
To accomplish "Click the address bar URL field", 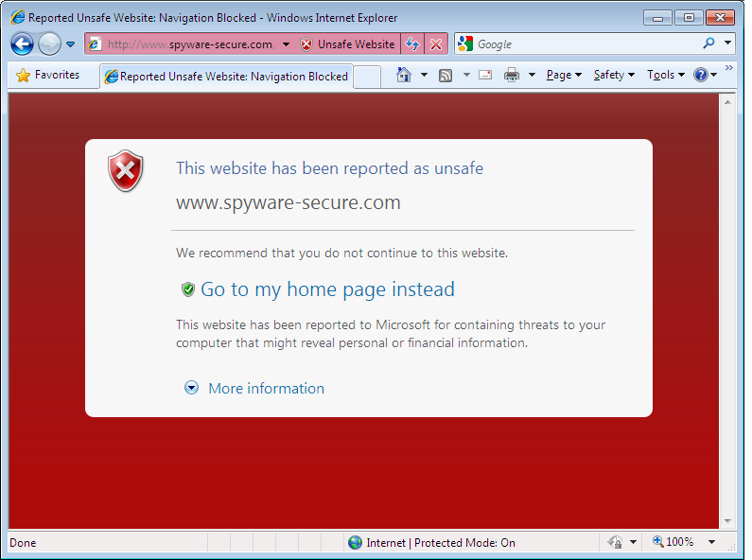I will tap(190, 44).
